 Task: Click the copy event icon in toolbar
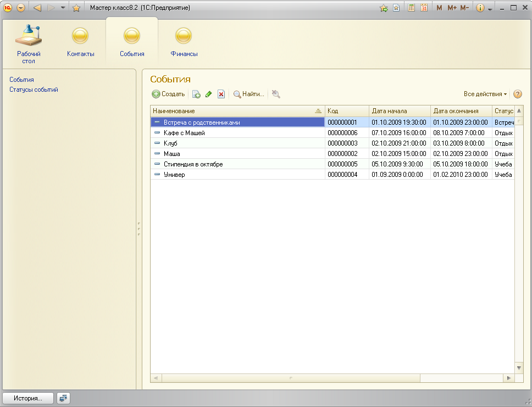196,94
